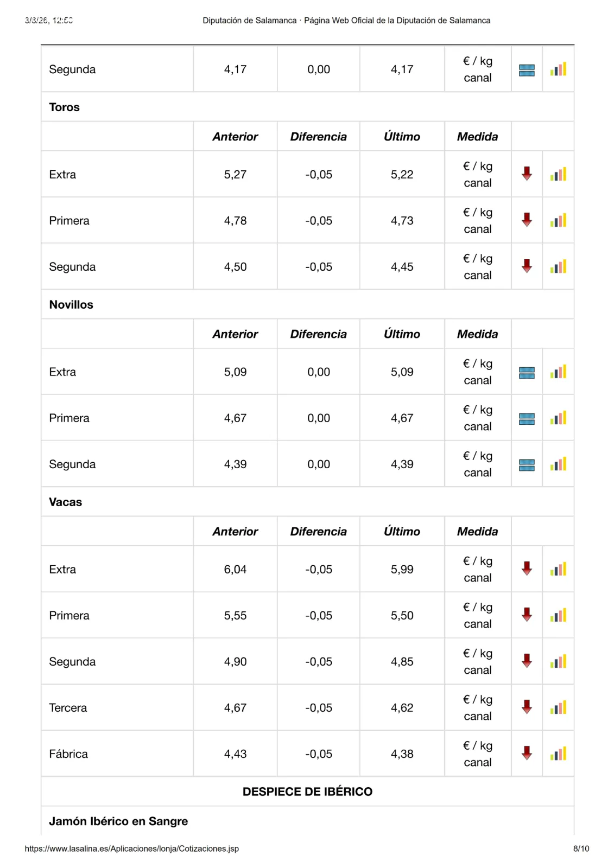Image resolution: width=614 pixels, height=868 pixels.
Task: Select the DESPIECE DE IBÉRICO heading
Action: coord(307,792)
